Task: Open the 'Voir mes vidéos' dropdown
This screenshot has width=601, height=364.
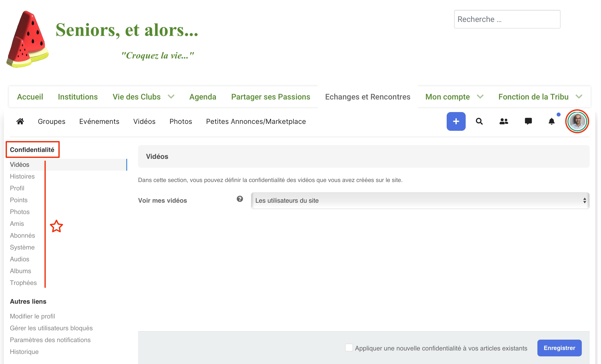Action: 420,201
